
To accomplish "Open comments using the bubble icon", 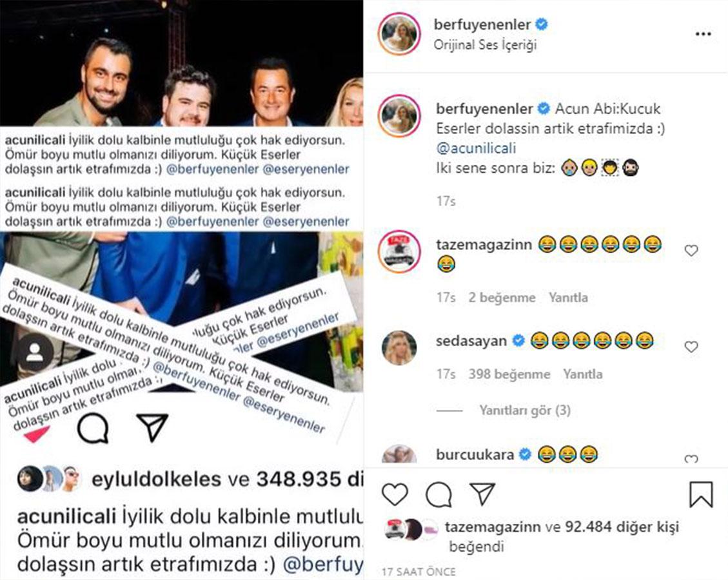I will (x=438, y=494).
